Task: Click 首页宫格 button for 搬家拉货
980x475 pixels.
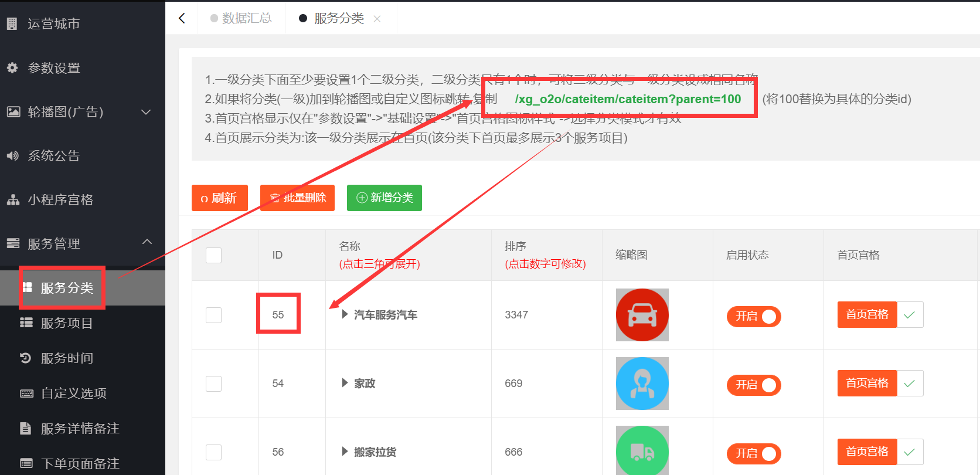Action: point(867,452)
